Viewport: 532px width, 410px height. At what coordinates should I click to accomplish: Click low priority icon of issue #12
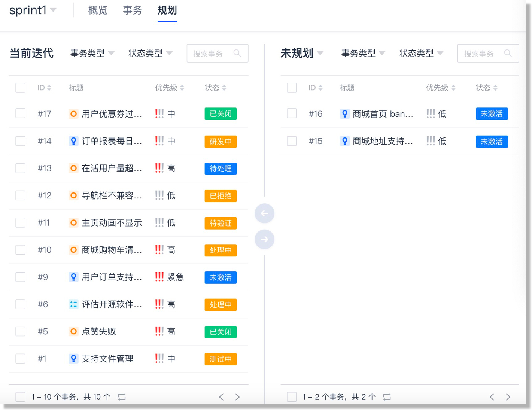pyautogui.click(x=159, y=195)
